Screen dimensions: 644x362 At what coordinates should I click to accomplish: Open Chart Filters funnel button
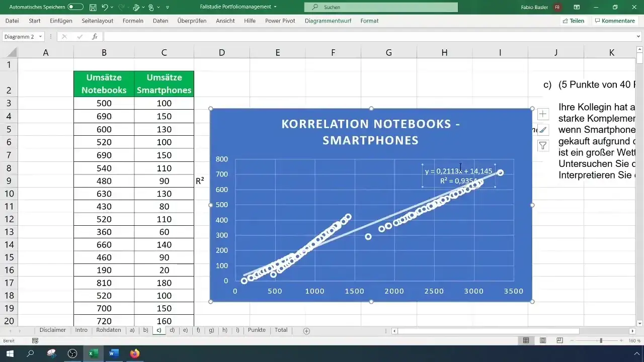point(543,145)
